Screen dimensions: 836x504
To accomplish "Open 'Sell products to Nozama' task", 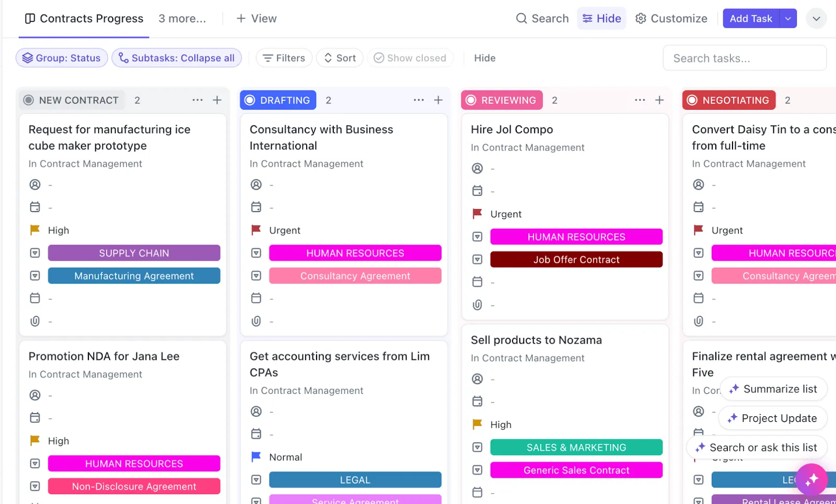I will coord(537,340).
